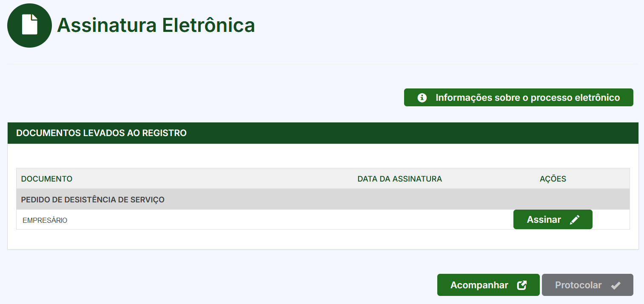
Task: Click the DOCUMENTO column header
Action: point(47,179)
